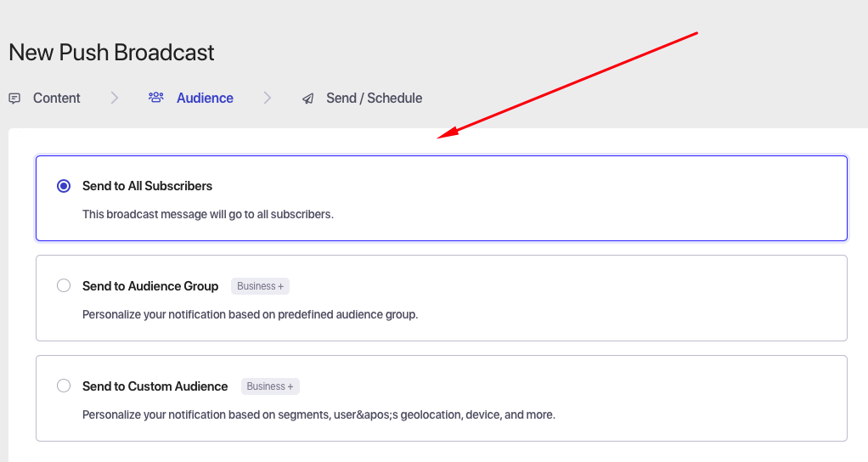Select the Send to Audience Group radio button
The image size is (868, 462).
pos(64,286)
